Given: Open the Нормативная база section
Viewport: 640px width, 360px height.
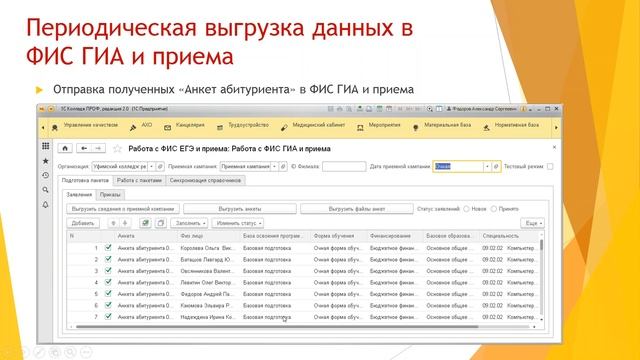Looking at the screenshot, I should tap(511, 127).
